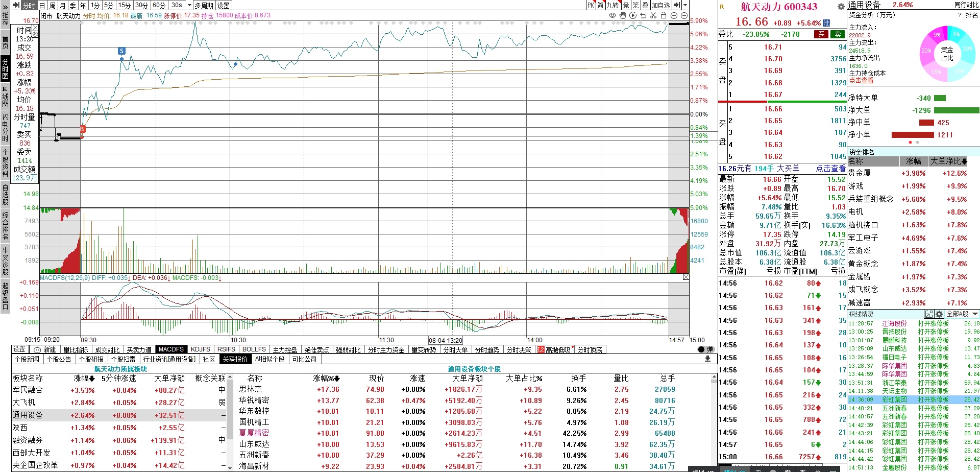Open the 30s period dropdown arrow
Screen dimensions: 980x472
pyautogui.click(x=189, y=5)
